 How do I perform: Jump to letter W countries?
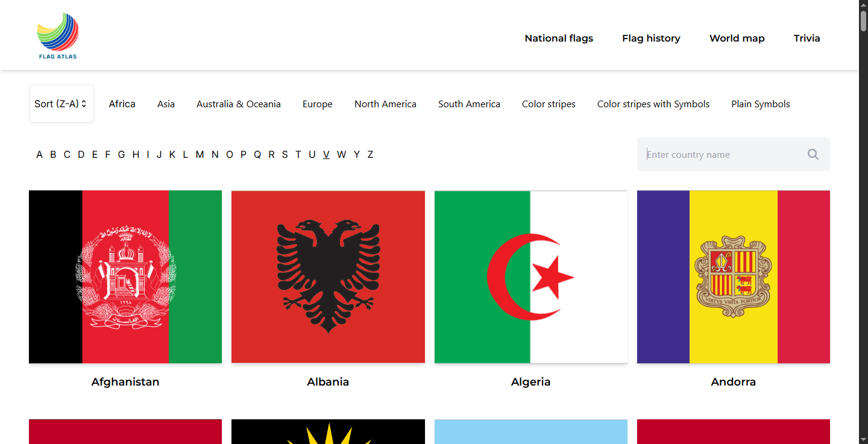pyautogui.click(x=341, y=154)
